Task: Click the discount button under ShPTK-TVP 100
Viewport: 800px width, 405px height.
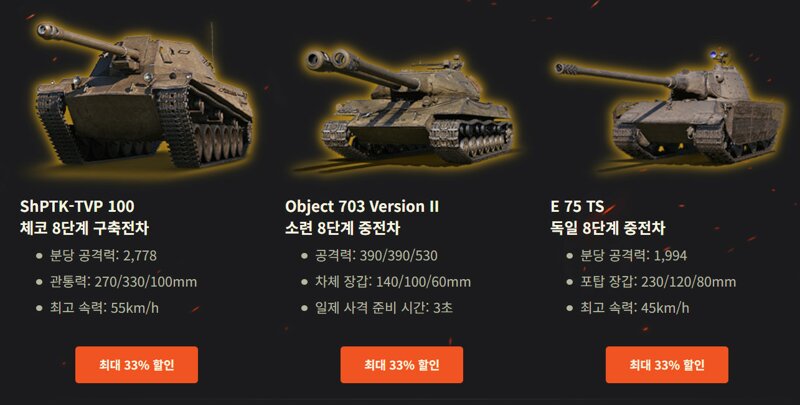Action: 136,365
